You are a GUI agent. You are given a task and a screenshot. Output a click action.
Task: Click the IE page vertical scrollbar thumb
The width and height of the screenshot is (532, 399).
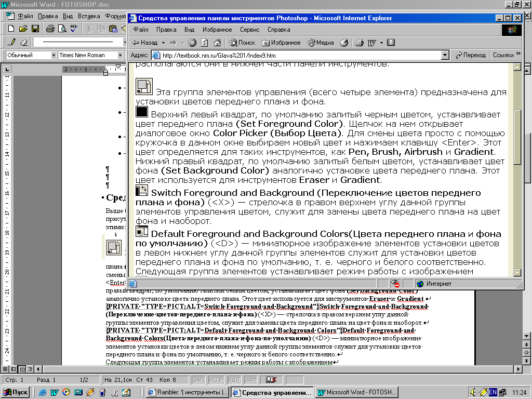tap(517, 137)
